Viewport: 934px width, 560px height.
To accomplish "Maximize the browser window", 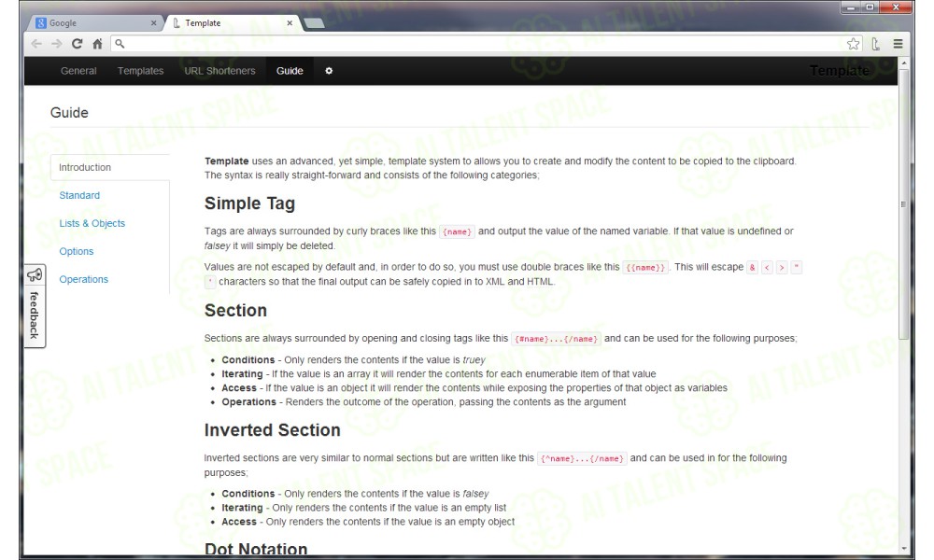I will coord(870,7).
